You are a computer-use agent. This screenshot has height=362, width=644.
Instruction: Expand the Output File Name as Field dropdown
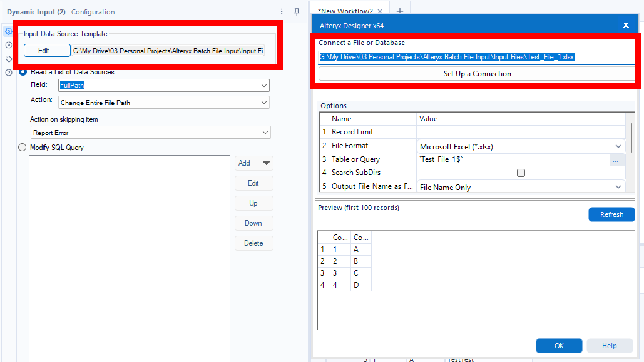(x=618, y=186)
